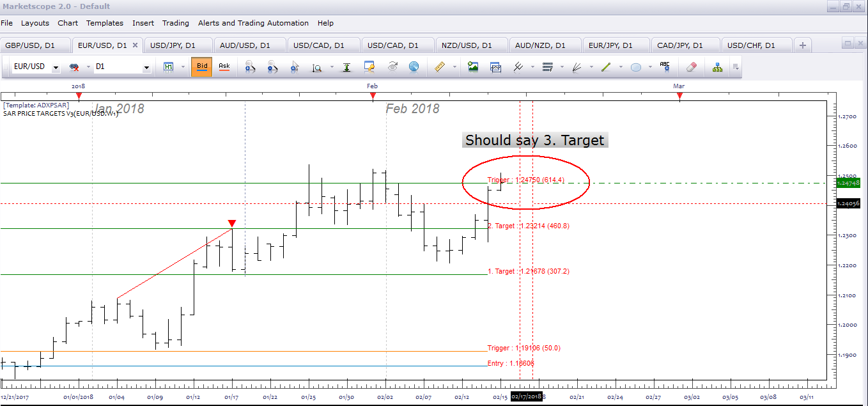Open Alerts and Trading Automation menu
Screen dimensions: 868x406
[253, 23]
